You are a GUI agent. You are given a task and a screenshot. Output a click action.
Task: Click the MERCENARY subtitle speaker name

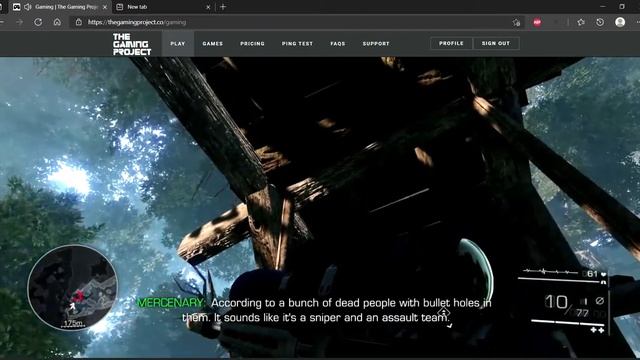[171, 303]
